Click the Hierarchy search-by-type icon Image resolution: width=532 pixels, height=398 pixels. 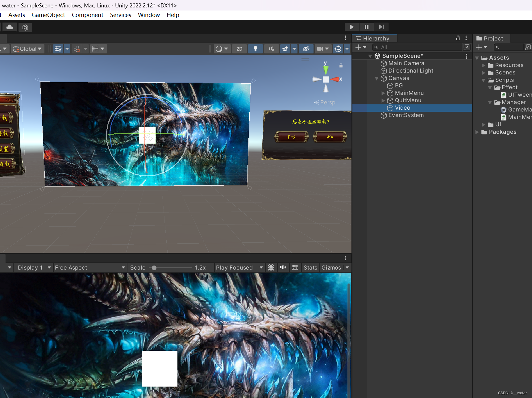(467, 47)
